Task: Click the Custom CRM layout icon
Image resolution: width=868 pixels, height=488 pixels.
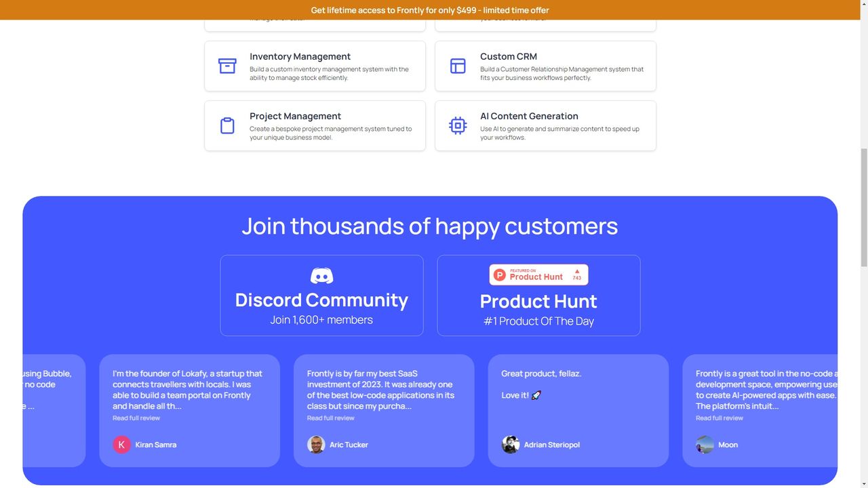Action: 458,66
